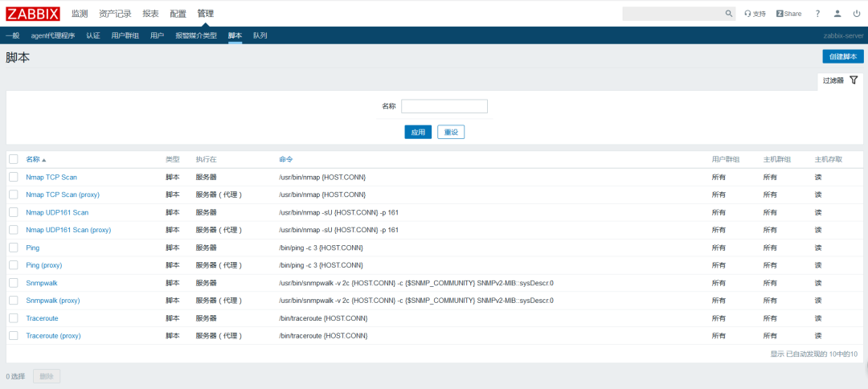Open the Nmap UDP161 Scan link
868x389 pixels.
(57, 212)
